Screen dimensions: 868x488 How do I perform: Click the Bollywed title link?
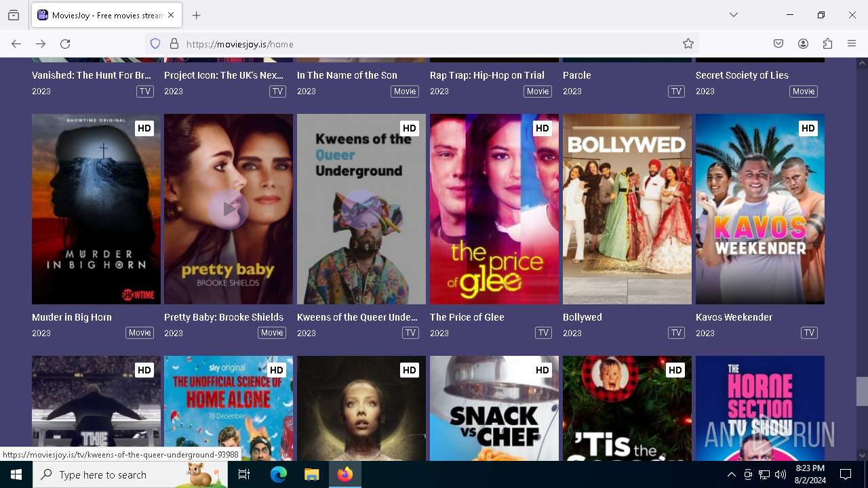coord(583,317)
